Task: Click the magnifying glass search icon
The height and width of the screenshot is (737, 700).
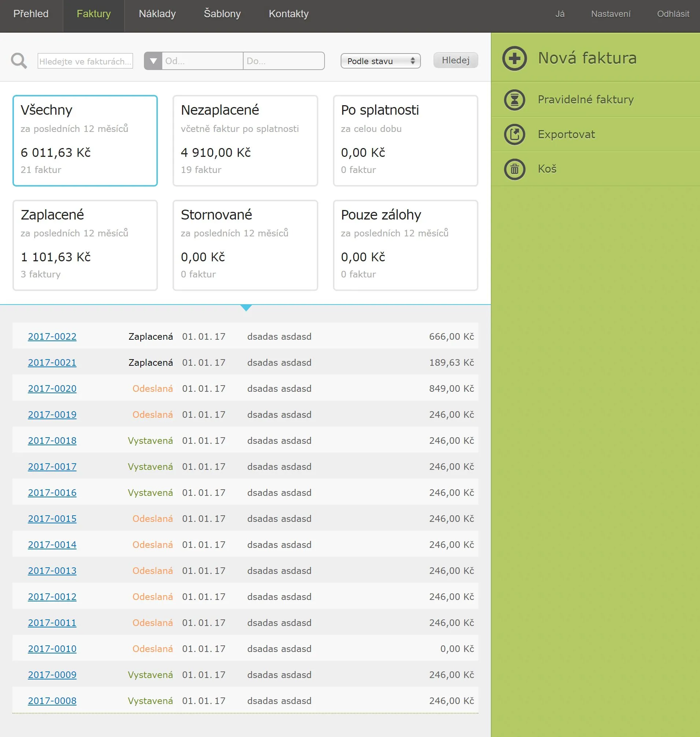Action: (19, 61)
